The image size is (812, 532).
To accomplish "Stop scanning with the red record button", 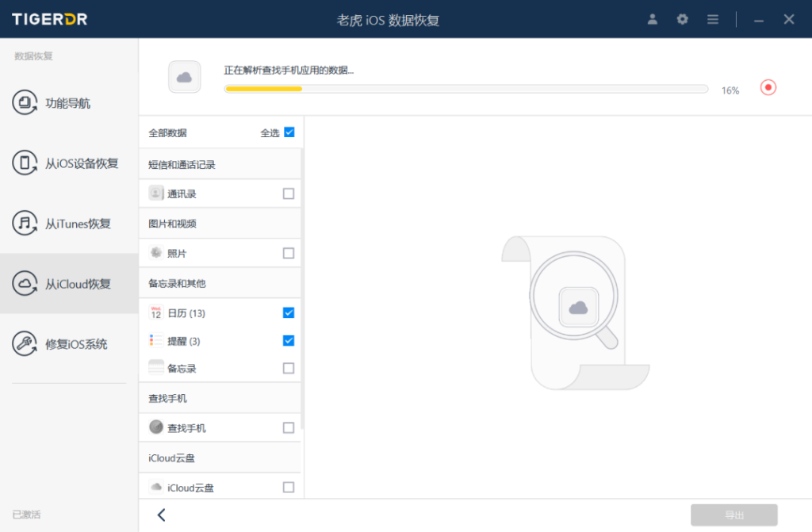I will click(768, 87).
